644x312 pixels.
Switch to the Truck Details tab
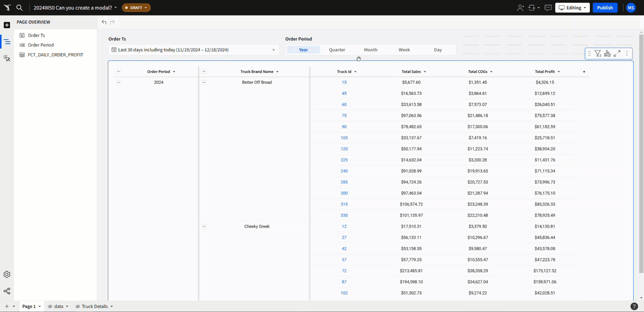[94, 306]
